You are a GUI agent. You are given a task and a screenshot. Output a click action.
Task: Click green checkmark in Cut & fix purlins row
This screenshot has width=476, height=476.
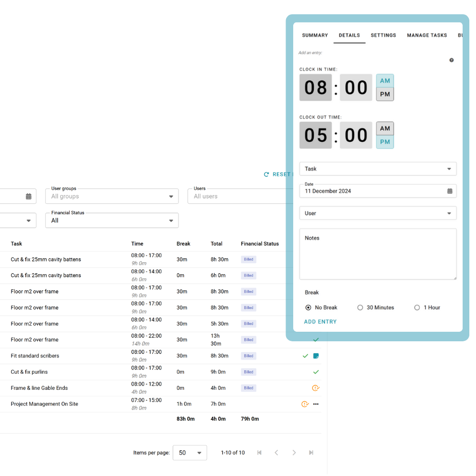[x=316, y=372]
